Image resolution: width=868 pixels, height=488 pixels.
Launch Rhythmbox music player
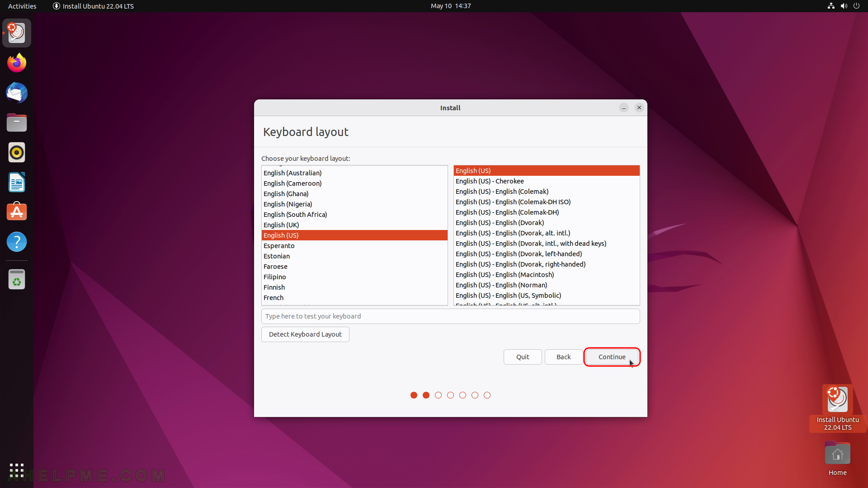point(17,152)
